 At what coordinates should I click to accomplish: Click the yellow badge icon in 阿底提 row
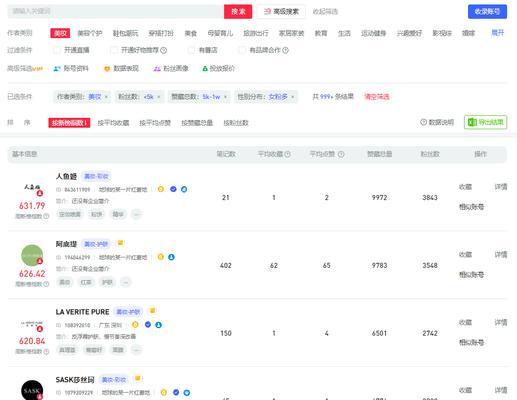161,257
